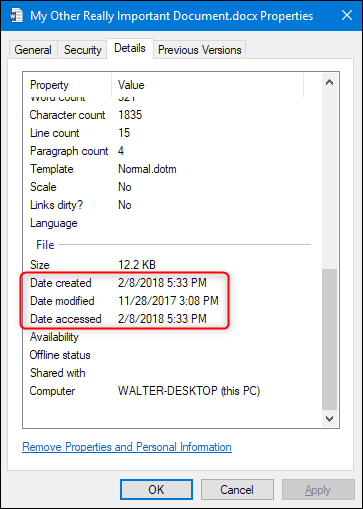Select the Details tab
This screenshot has height=509, width=363.
[x=130, y=48]
